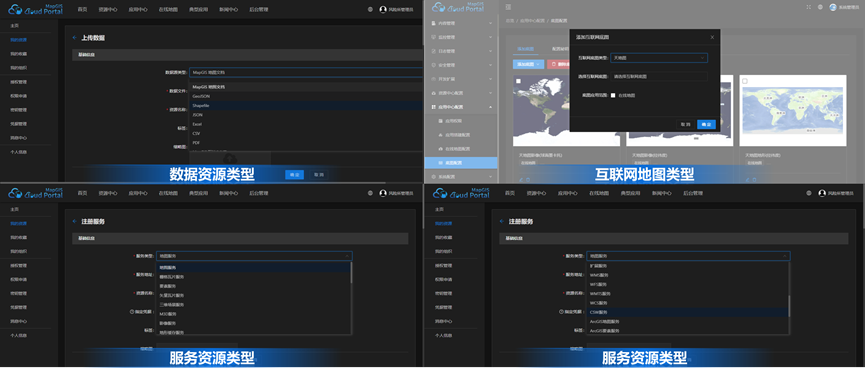Tick checkbox on the light-blue world map card

coord(745,81)
